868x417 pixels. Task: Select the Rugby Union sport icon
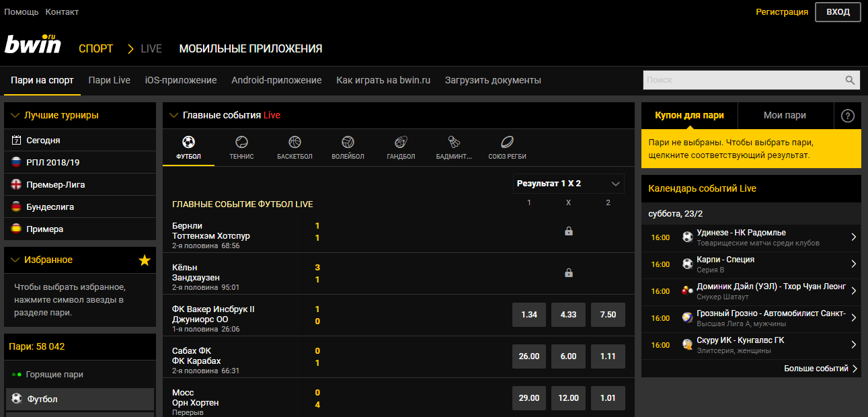507,142
